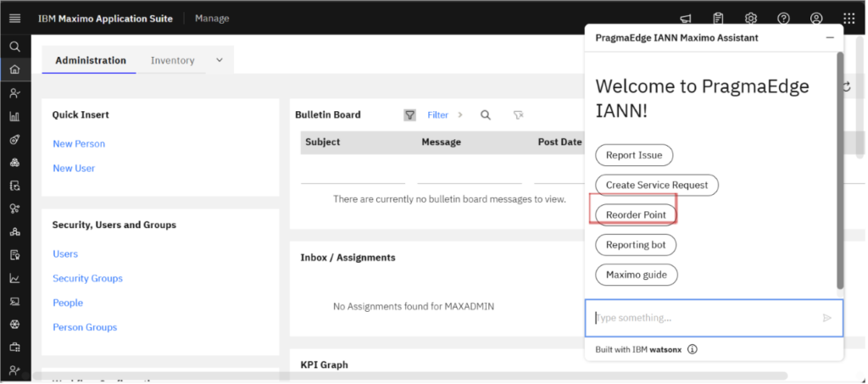
Task: Click the New Person link
Action: coord(79,144)
